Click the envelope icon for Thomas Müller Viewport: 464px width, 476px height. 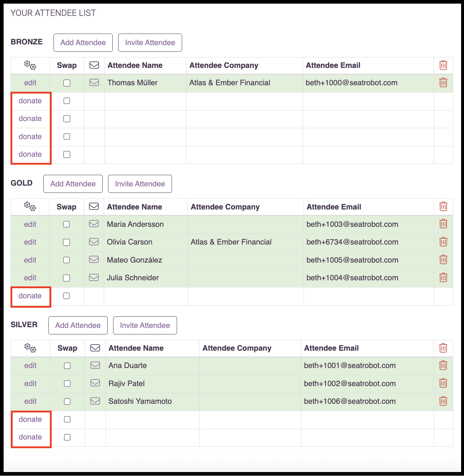tap(94, 83)
